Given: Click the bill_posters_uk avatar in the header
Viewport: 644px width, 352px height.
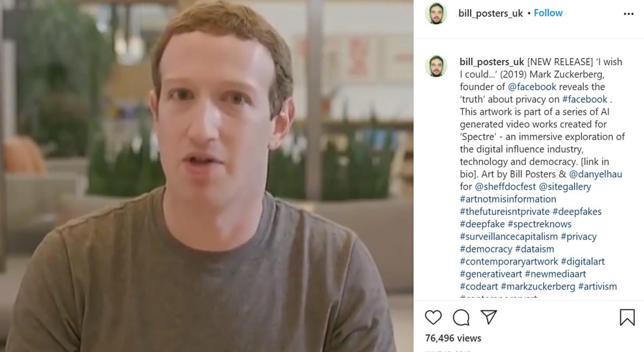Looking at the screenshot, I should [436, 13].
